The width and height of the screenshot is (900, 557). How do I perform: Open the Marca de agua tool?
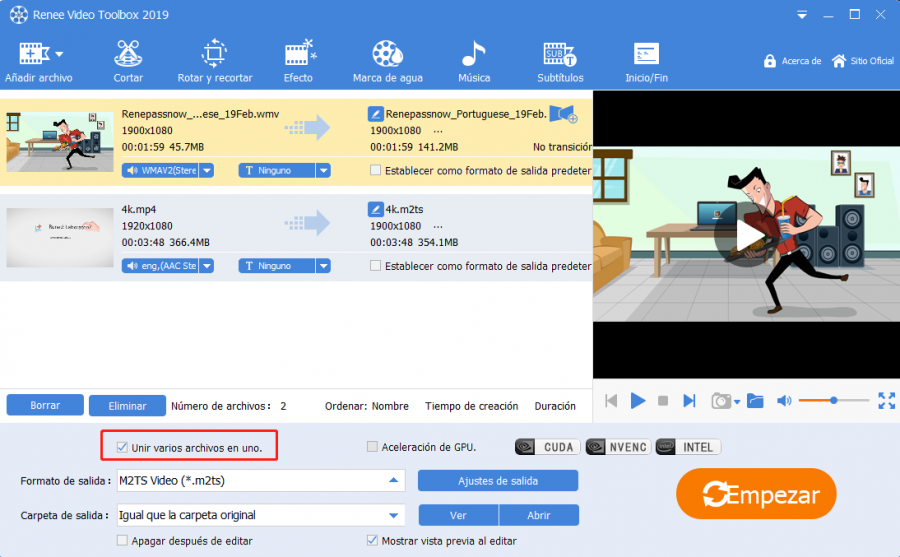pos(387,62)
